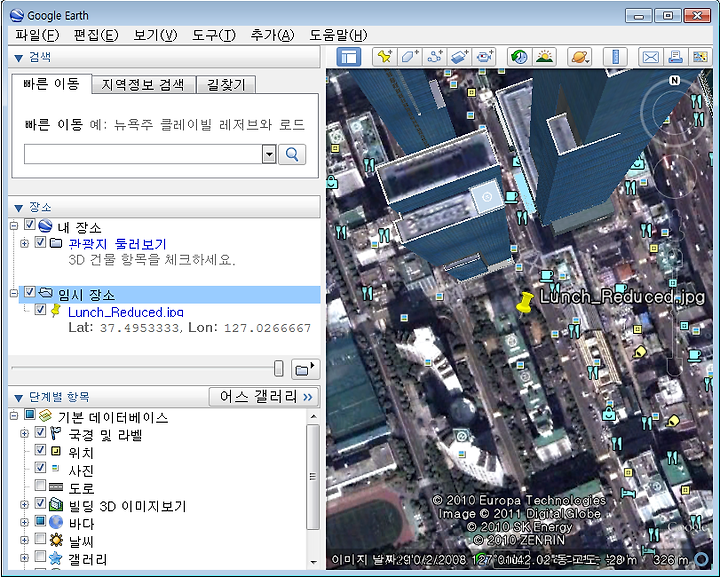This screenshot has height=577, width=720.
Task: Uncheck the 내 장소 checkbox
Action: [x=30, y=224]
